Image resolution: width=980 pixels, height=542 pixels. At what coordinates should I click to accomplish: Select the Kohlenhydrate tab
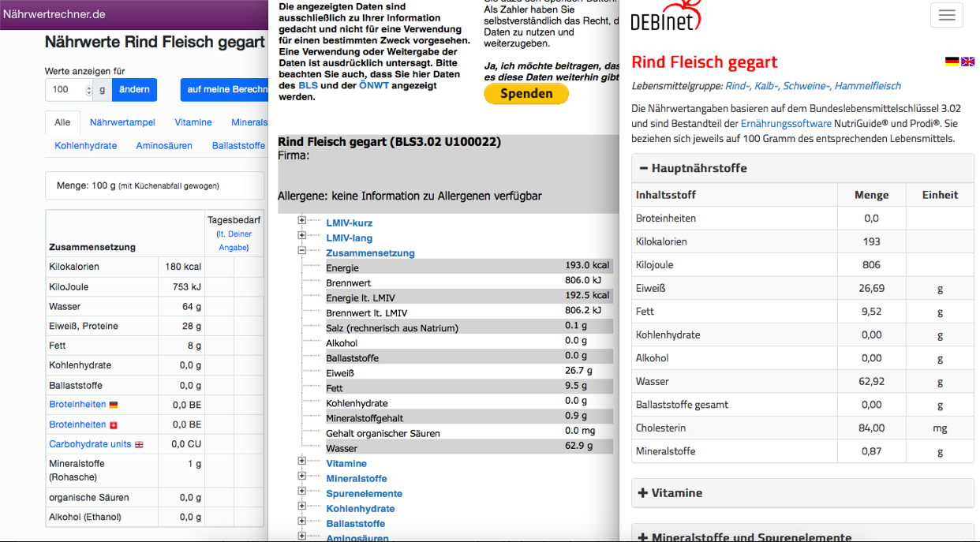86,146
